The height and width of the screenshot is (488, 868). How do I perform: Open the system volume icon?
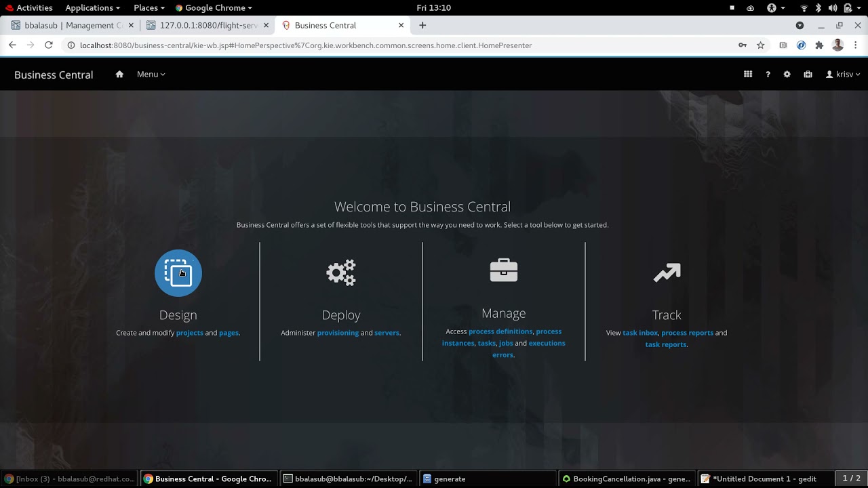pyautogui.click(x=833, y=7)
